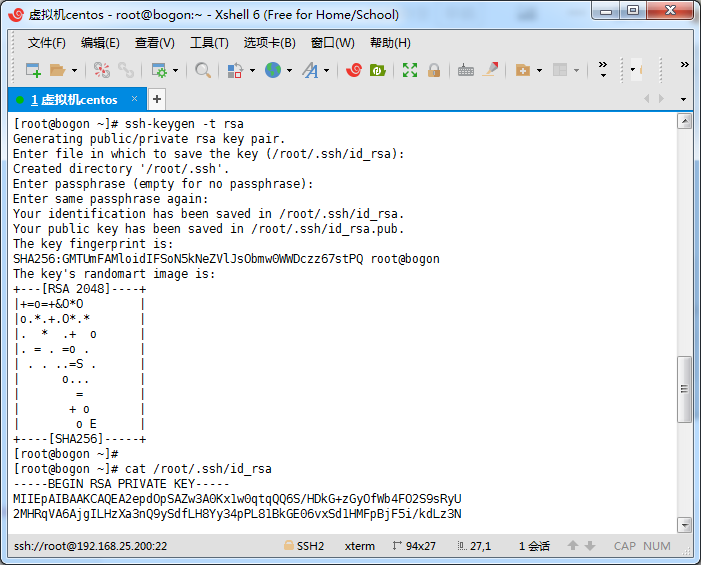Screen dimensions: 701x565
Task: Click the 27,1 cursor position entry
Action: tap(474, 546)
